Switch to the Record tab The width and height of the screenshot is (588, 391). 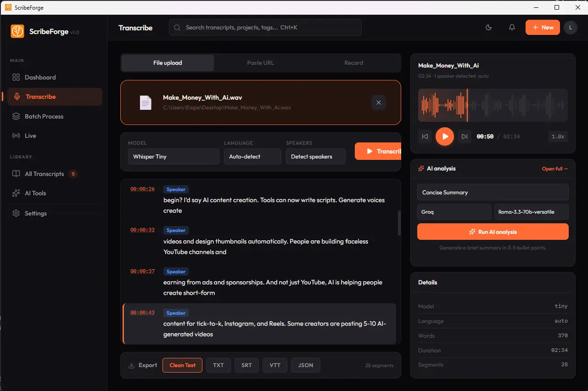click(x=353, y=63)
